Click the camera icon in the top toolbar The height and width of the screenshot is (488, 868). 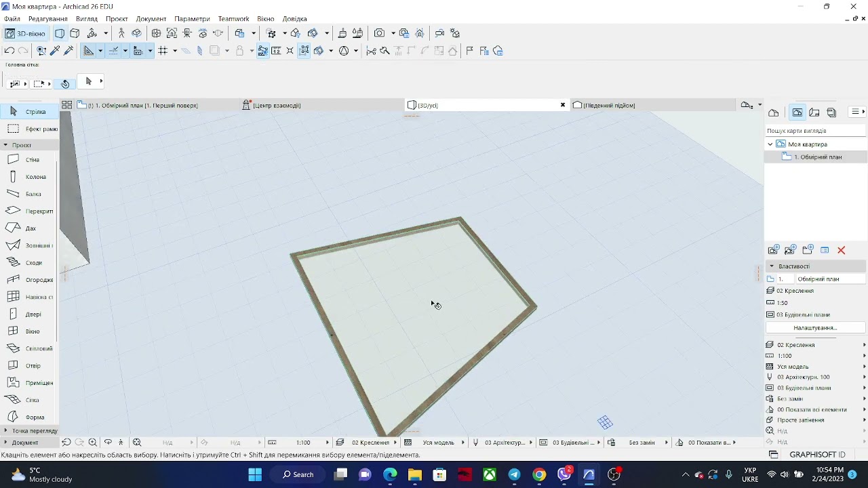tap(380, 33)
